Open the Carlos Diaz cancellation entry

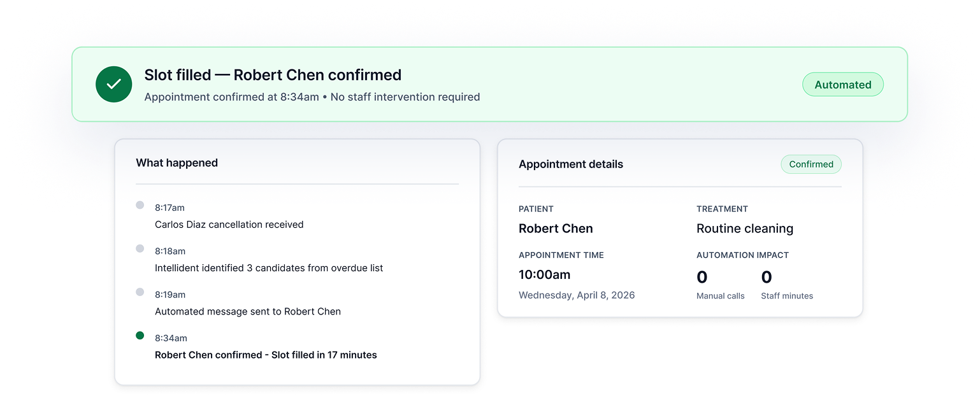pos(229,224)
